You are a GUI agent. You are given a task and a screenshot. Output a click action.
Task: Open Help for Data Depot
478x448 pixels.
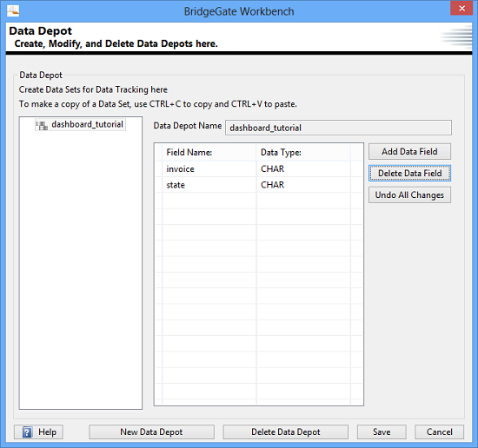[x=39, y=432]
